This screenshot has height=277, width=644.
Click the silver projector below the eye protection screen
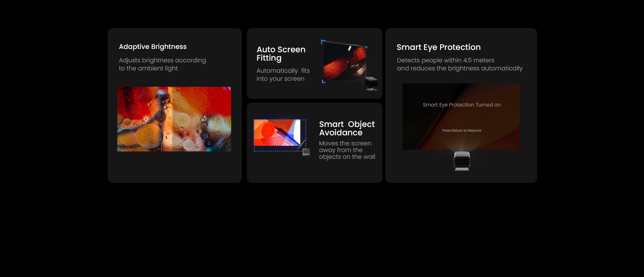point(462,161)
